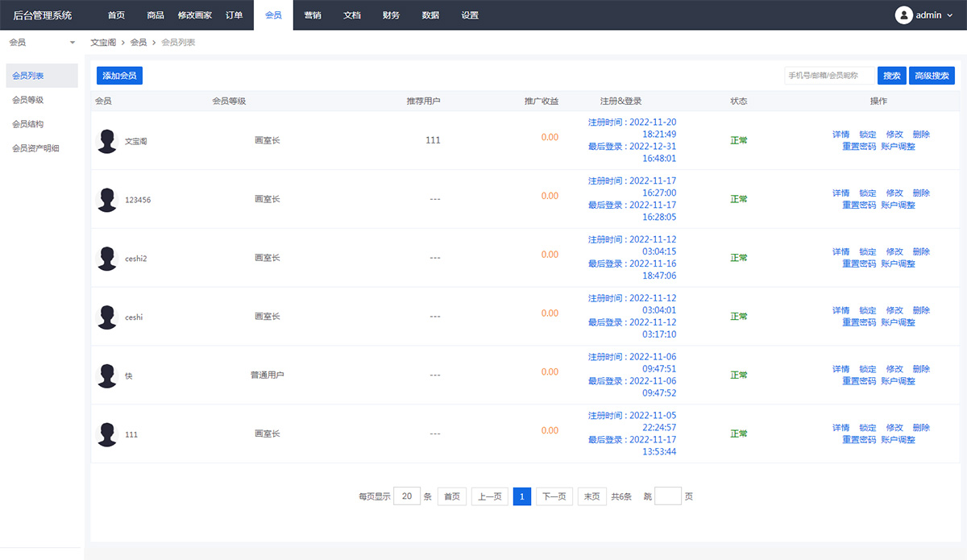Click 删除 for member 文宝阁
This screenshot has width=967, height=560.
(921, 135)
